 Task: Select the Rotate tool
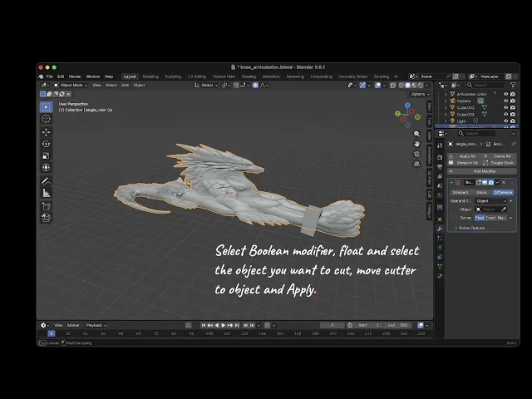pos(47,144)
